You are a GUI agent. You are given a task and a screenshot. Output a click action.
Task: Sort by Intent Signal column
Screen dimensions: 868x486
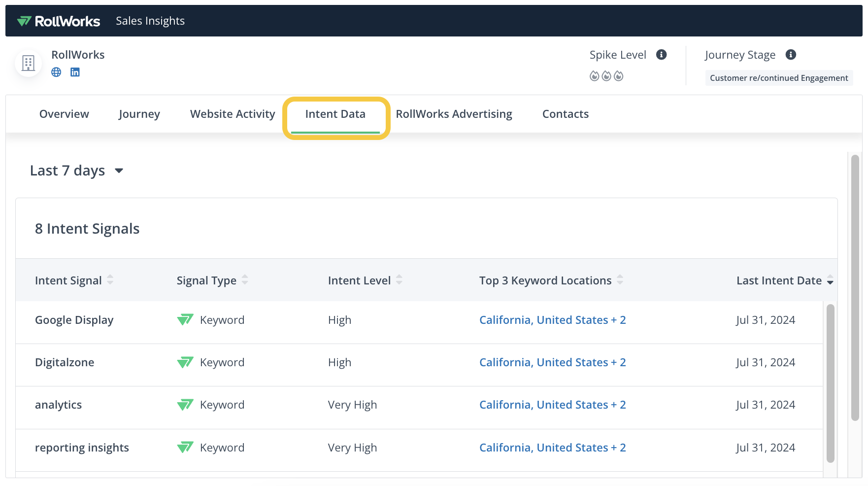click(110, 280)
